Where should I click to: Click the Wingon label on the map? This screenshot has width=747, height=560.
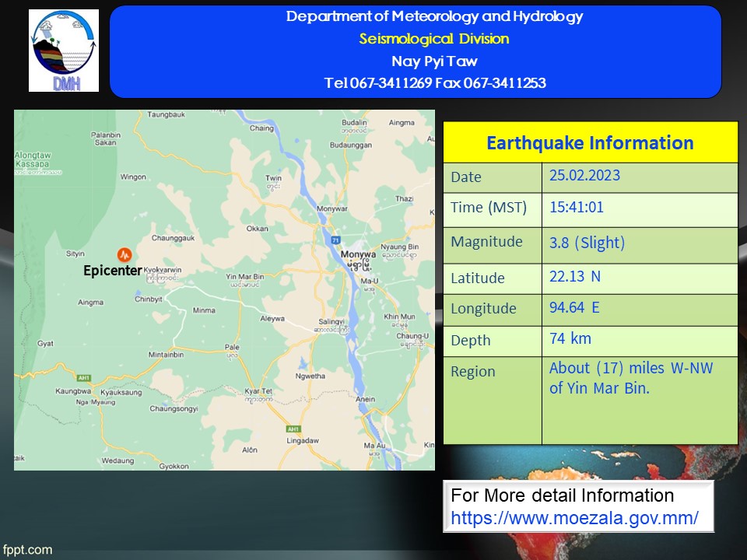tap(133, 177)
